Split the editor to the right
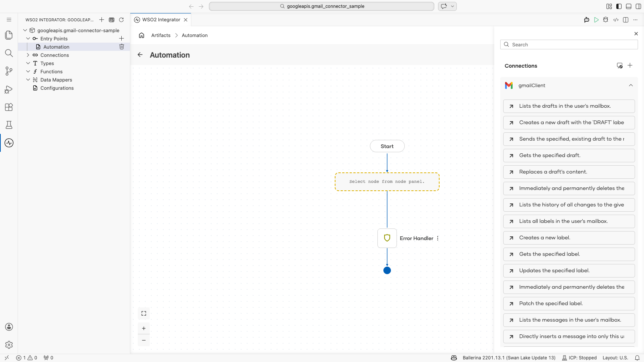The image size is (644, 362). [626, 20]
